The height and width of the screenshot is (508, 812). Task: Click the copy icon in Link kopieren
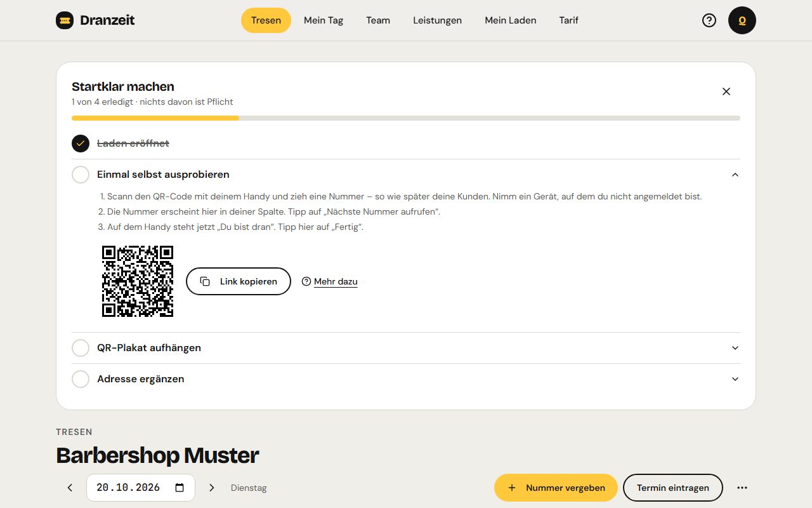[205, 281]
